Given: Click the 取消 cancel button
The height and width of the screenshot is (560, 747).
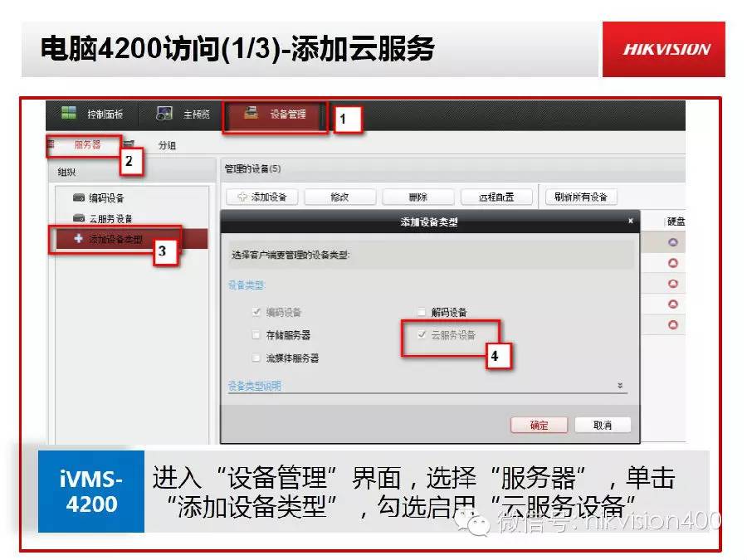Looking at the screenshot, I should click(603, 425).
